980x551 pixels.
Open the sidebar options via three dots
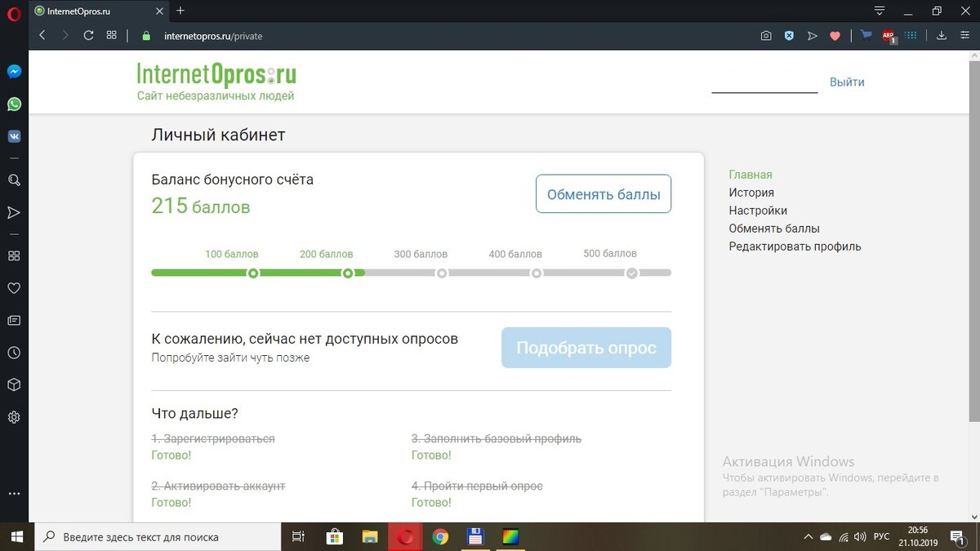pyautogui.click(x=13, y=494)
